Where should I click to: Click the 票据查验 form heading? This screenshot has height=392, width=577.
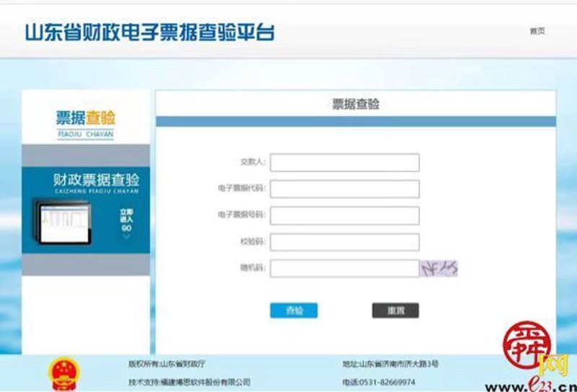click(356, 104)
